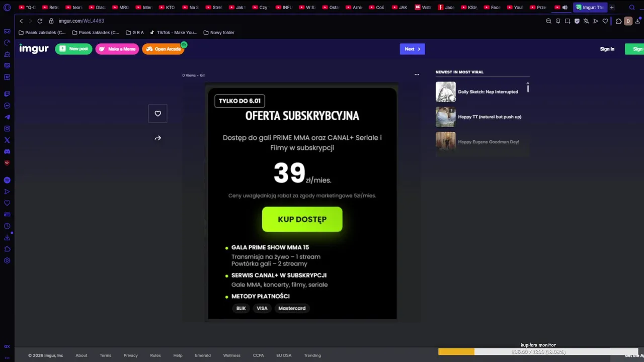This screenshot has width=644, height=362.
Task: Open footer Privacy link
Action: coord(130,355)
